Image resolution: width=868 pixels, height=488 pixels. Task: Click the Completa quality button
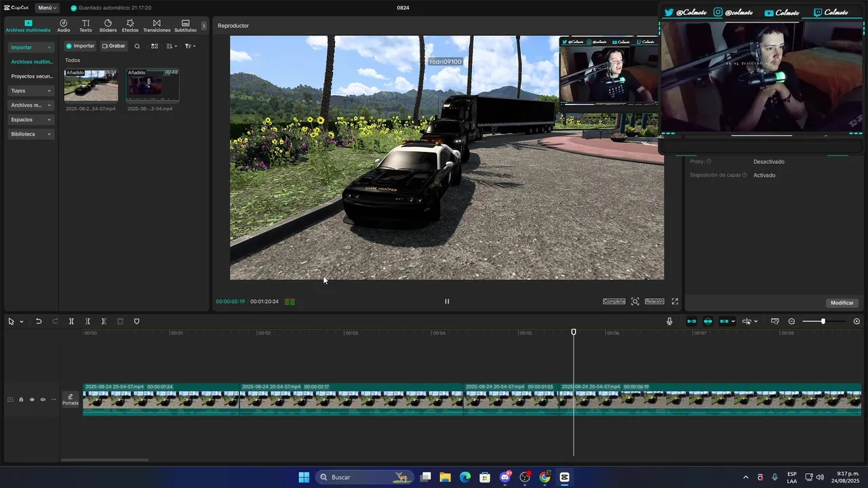pos(614,302)
